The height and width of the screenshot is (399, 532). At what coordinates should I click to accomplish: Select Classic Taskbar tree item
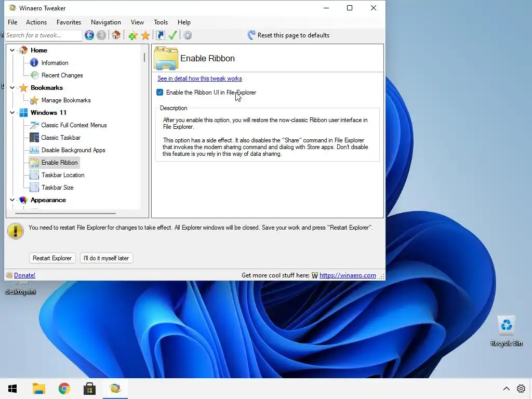point(61,137)
